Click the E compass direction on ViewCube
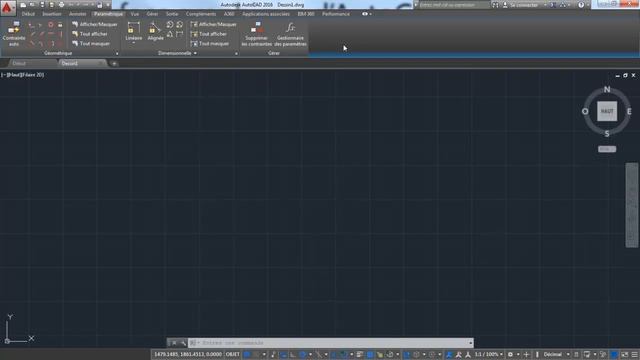The height and width of the screenshot is (360, 640). [629, 111]
